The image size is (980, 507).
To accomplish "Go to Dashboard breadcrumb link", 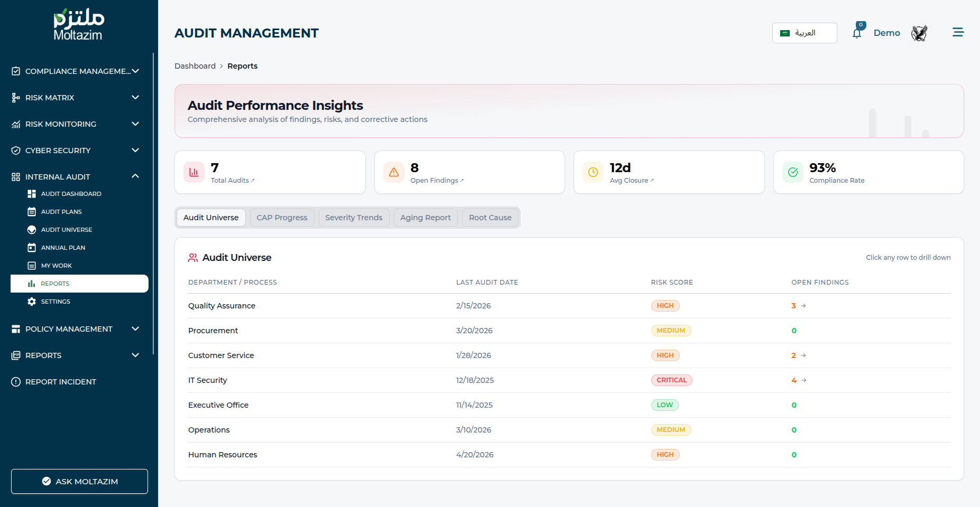I will (x=195, y=66).
